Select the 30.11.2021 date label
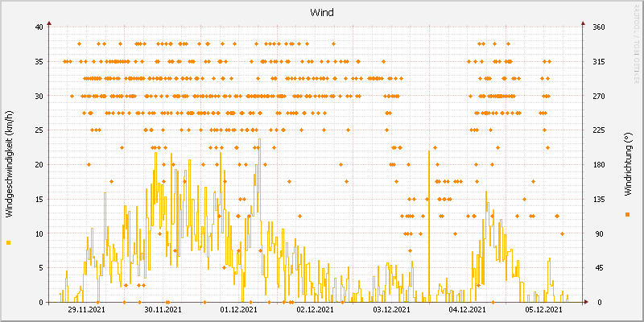This screenshot has width=644, height=322. tap(163, 309)
